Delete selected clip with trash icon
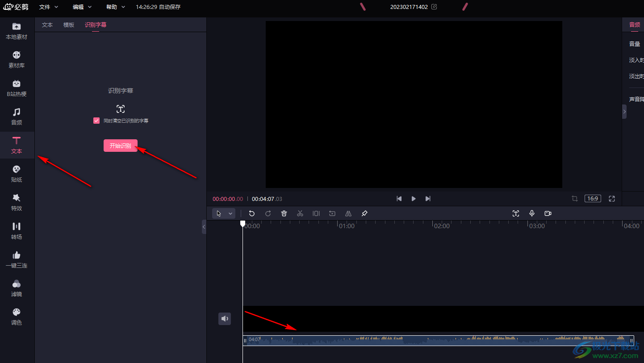Screen dimensions: 644x363 point(284,213)
